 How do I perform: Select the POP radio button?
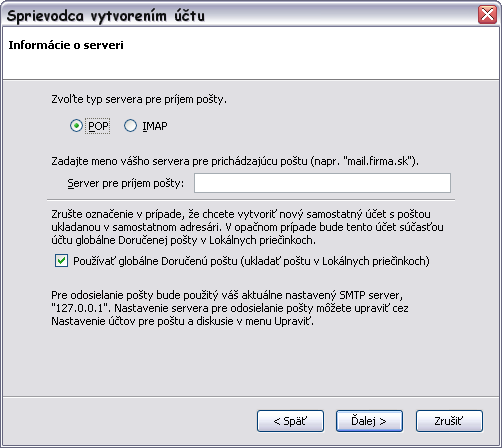[x=76, y=126]
